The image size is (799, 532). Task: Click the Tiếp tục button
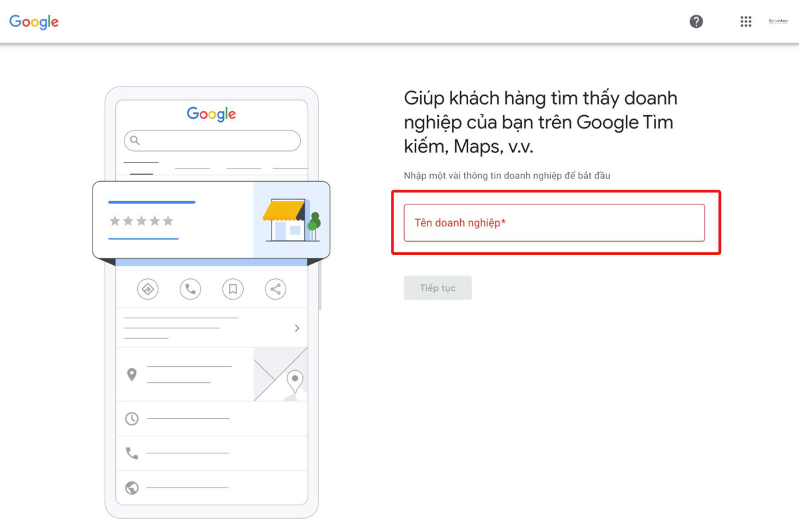[437, 288]
